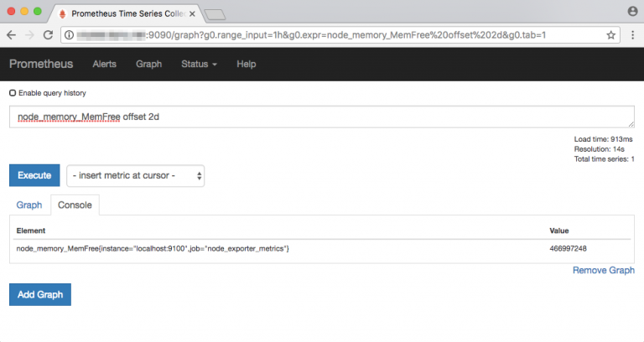Switch to the Graph tab
Viewport: 644px width, 342px height.
[x=29, y=205]
